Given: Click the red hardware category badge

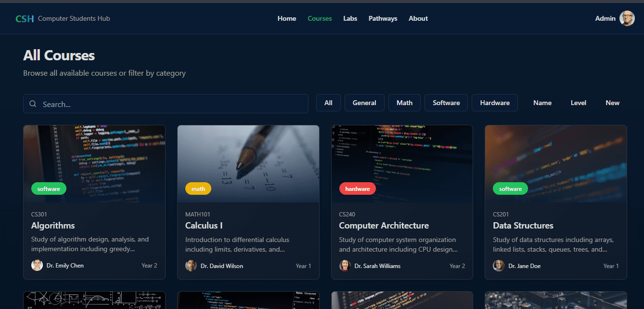Looking at the screenshot, I should pos(357,189).
